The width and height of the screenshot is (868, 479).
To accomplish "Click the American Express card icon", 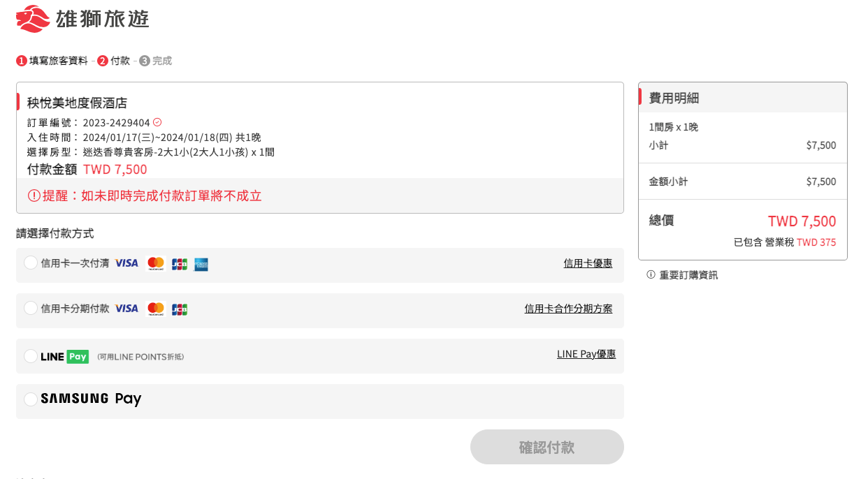I will 201,264.
